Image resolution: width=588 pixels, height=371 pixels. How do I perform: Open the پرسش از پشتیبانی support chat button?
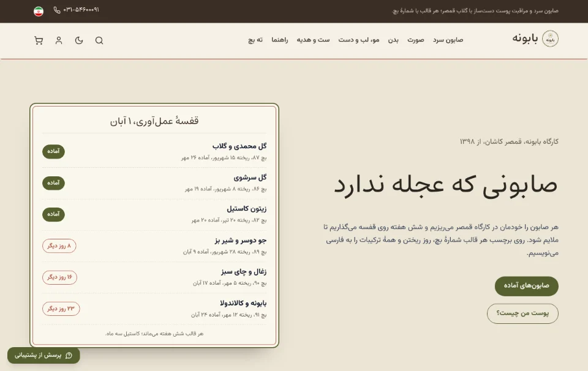[43, 355]
